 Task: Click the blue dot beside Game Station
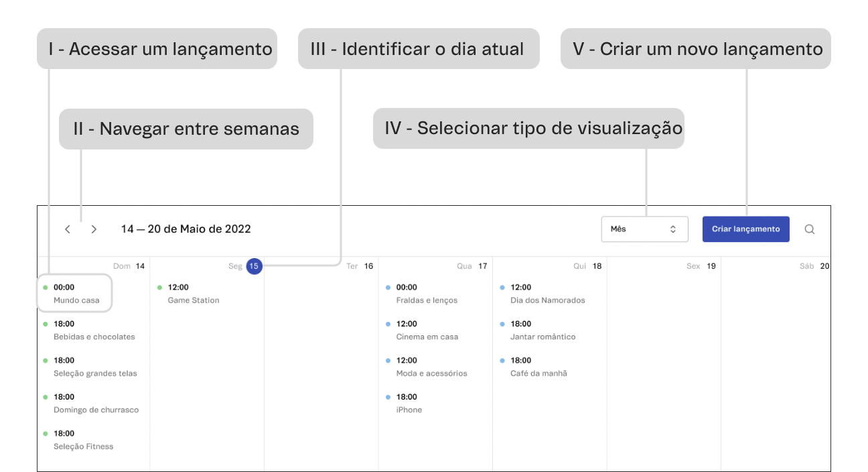[x=160, y=287]
